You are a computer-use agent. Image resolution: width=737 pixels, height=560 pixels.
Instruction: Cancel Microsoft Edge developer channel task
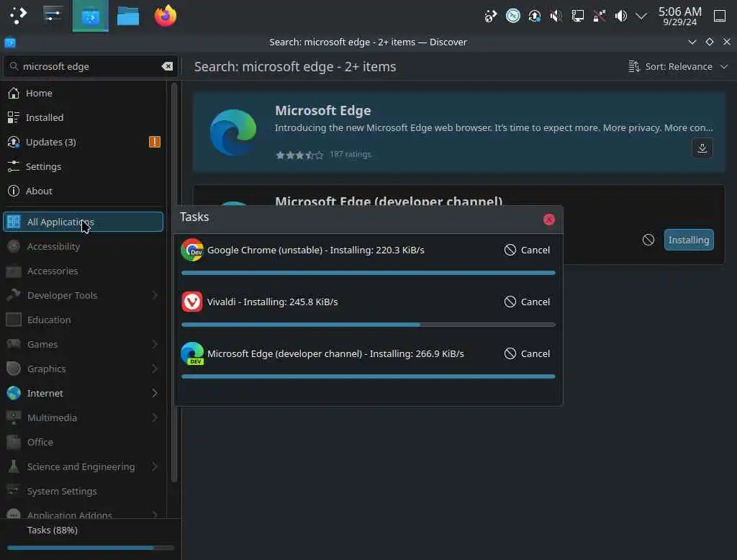point(527,353)
